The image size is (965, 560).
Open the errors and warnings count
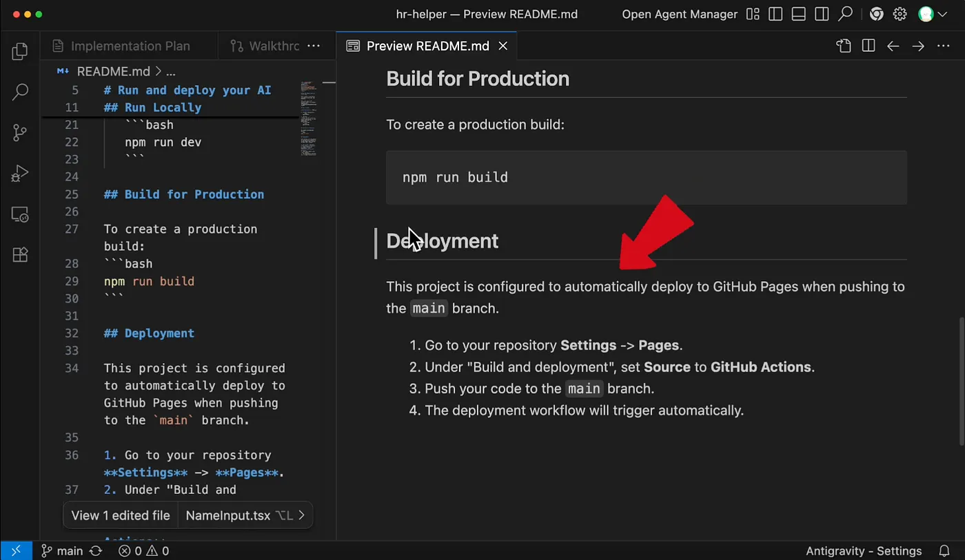143,551
